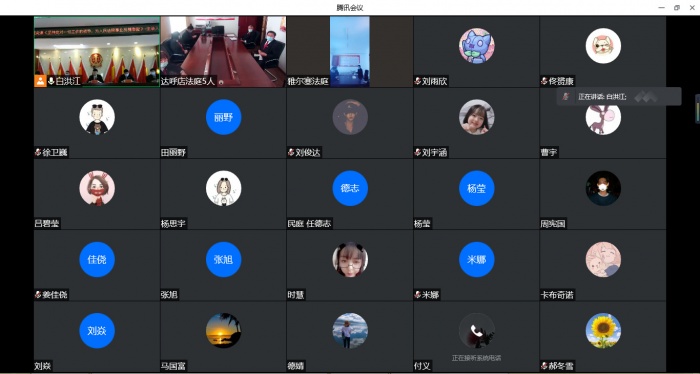Click the 正在讲话 speaking indicator banner
Screen dimensions: 700x374
[619, 96]
